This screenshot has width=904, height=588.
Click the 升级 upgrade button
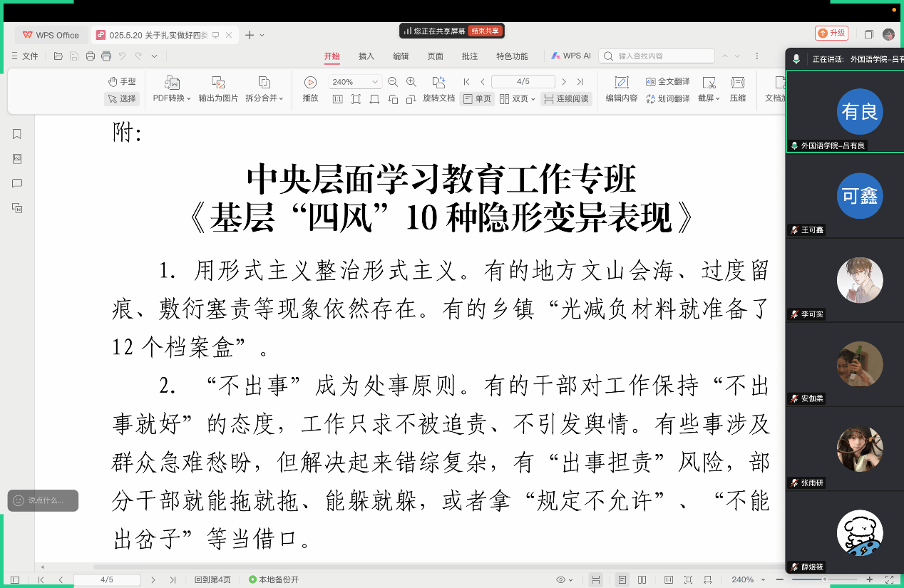pyautogui.click(x=832, y=33)
